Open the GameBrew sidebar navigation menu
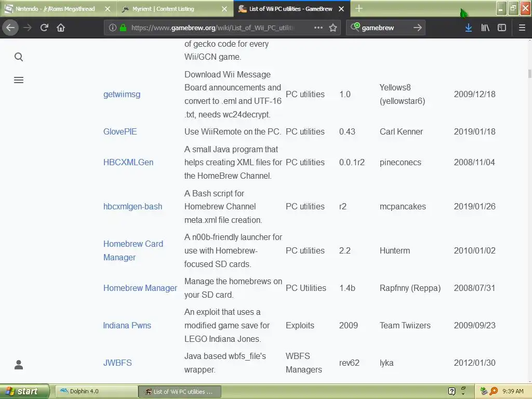 pyautogui.click(x=19, y=80)
